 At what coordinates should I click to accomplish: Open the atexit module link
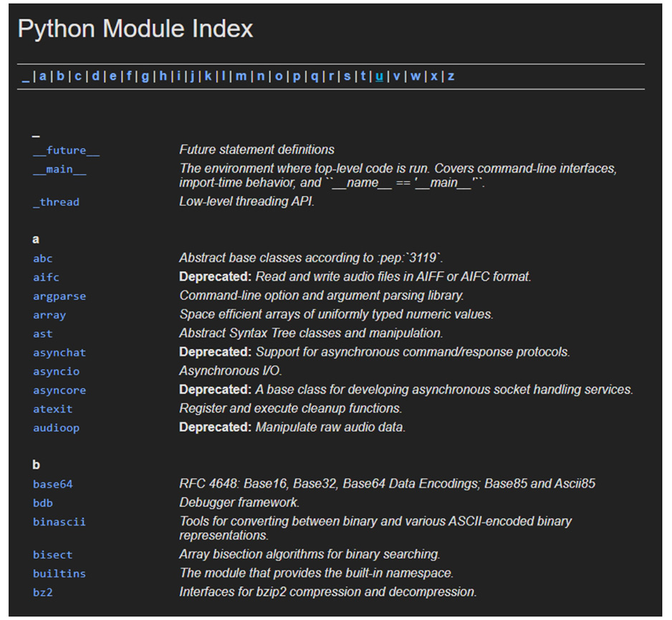pos(53,409)
